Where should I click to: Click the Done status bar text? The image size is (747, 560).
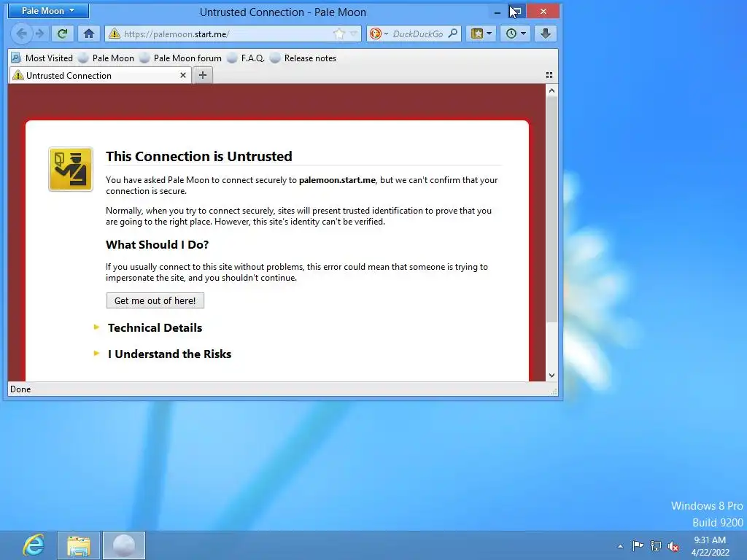20,389
